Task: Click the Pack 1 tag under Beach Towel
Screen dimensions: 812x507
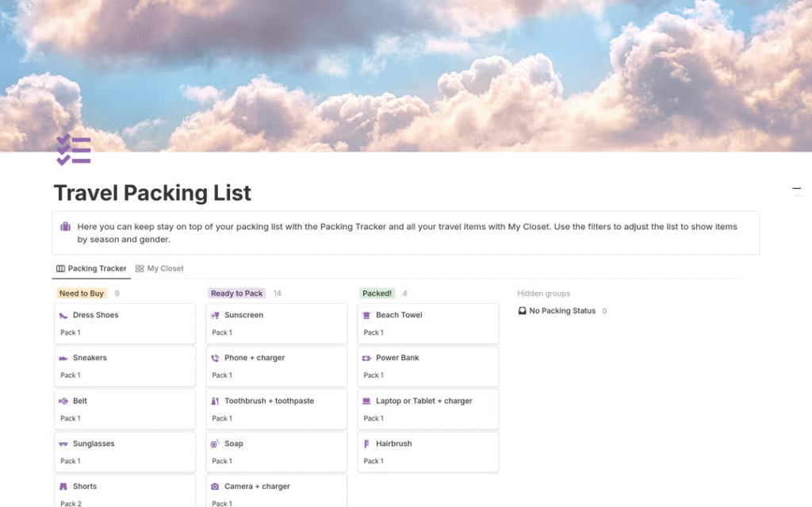Action: (x=373, y=332)
